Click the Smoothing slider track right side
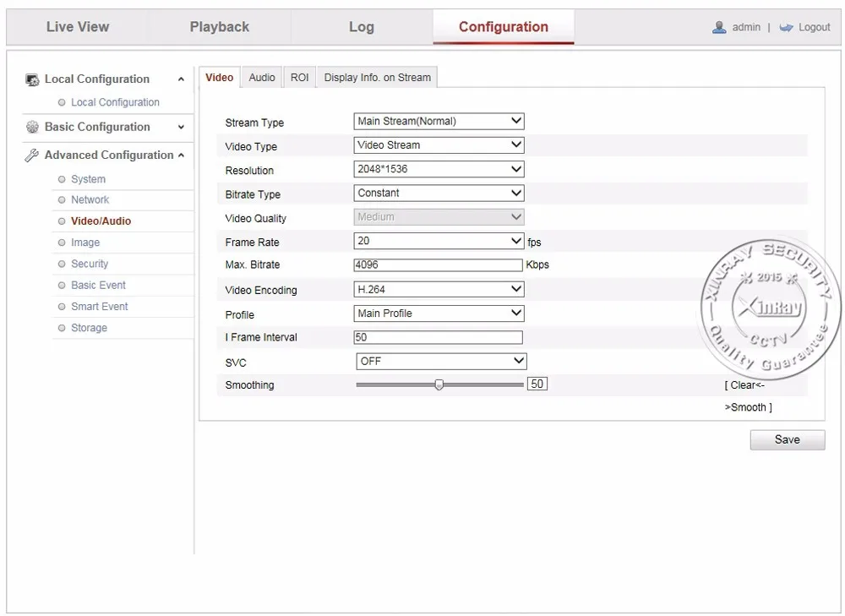This screenshot has width=845, height=616. coord(482,384)
